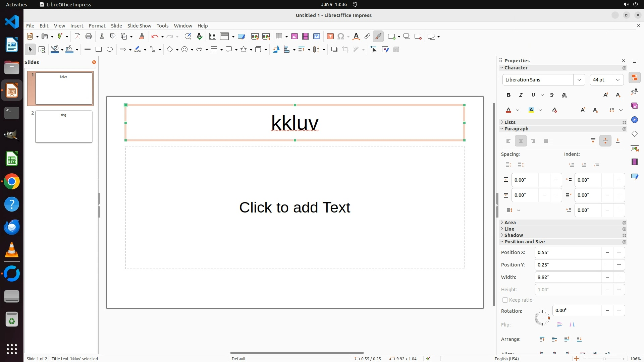Select the Ellipse drawing tool
Image resolution: width=644 pixels, height=362 pixels.
[110, 50]
